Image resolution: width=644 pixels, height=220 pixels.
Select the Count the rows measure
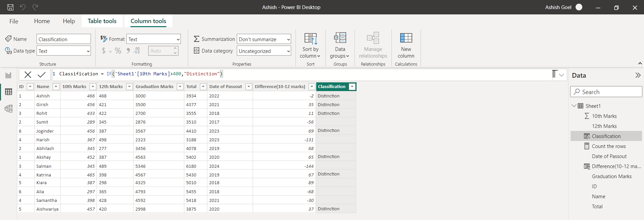pyautogui.click(x=608, y=146)
